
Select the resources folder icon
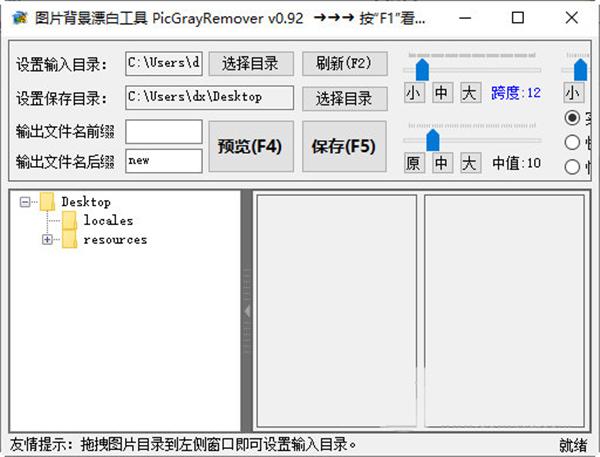click(69, 240)
